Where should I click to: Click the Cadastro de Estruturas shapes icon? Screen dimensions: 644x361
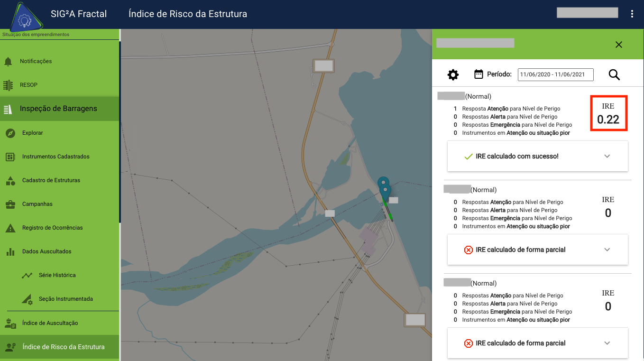click(10, 180)
